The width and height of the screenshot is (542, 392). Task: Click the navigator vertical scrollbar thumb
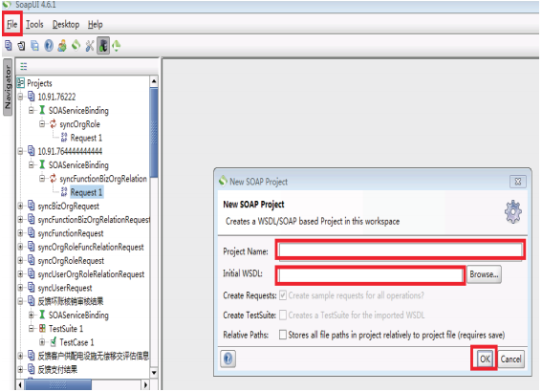pyautogui.click(x=154, y=133)
